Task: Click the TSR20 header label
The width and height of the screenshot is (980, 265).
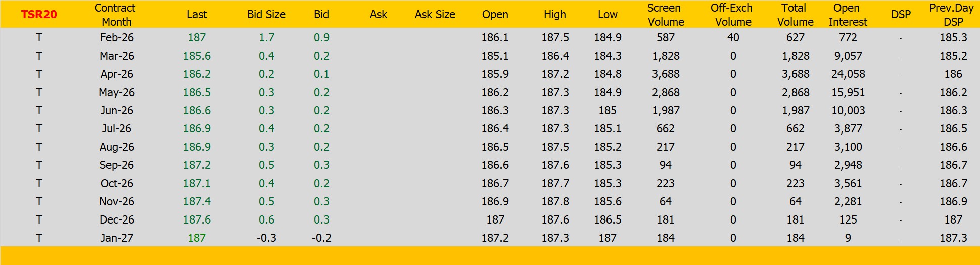Action: (x=39, y=14)
